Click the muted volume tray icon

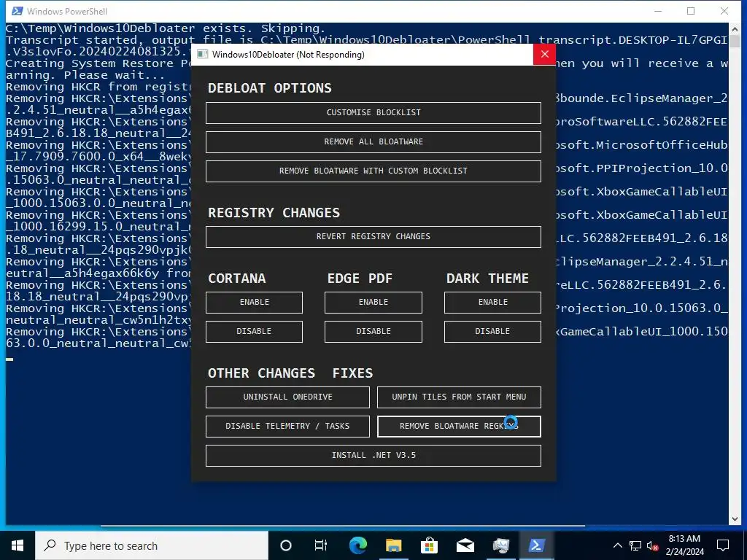652,545
